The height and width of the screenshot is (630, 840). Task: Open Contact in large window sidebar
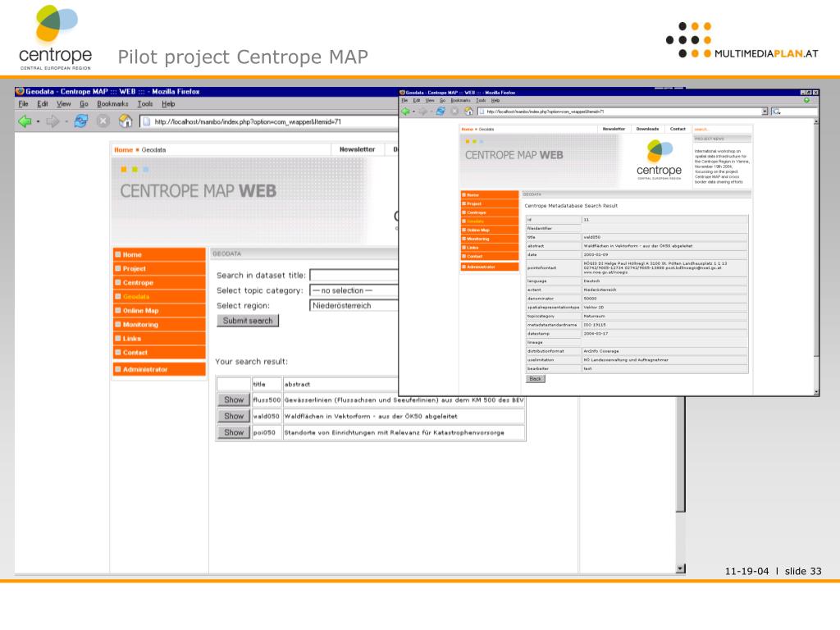(x=159, y=352)
